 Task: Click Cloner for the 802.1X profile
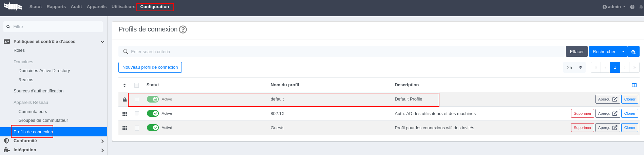coord(630,113)
